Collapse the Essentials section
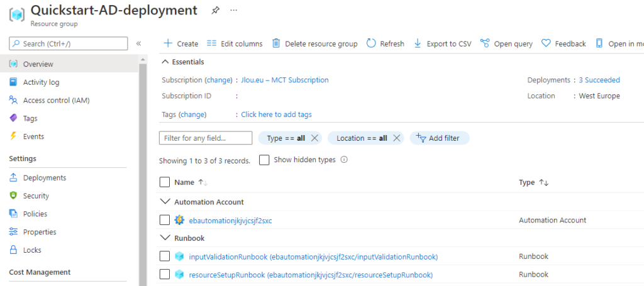This screenshot has width=644, height=286. click(x=165, y=62)
